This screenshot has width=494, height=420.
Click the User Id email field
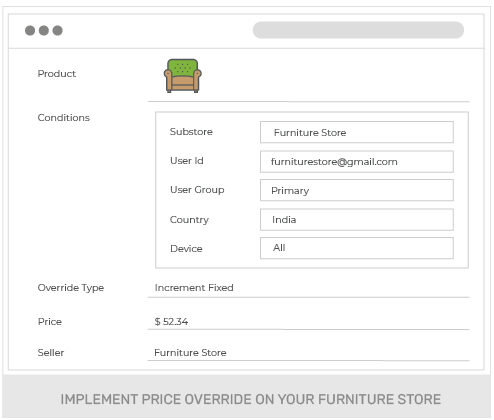[x=357, y=162]
